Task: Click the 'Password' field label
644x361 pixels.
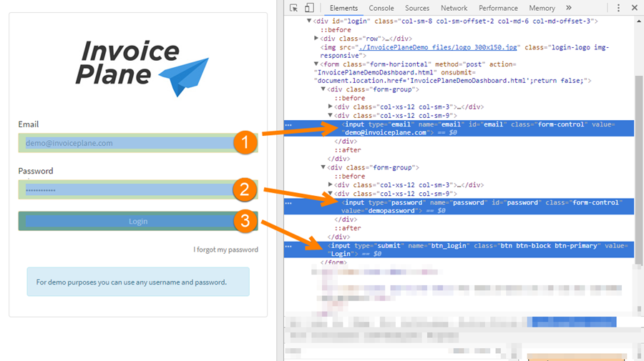Action: pyautogui.click(x=36, y=171)
